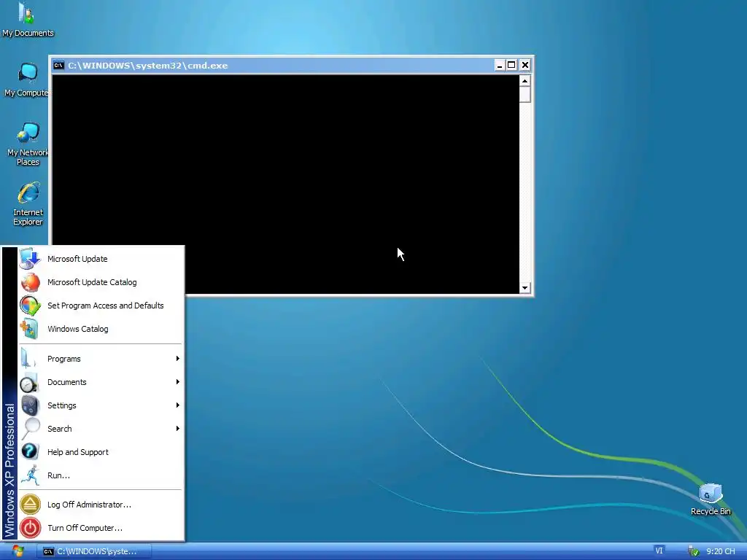Open Windows Catalog menu entry
This screenshot has height=560, width=747.
101,329
